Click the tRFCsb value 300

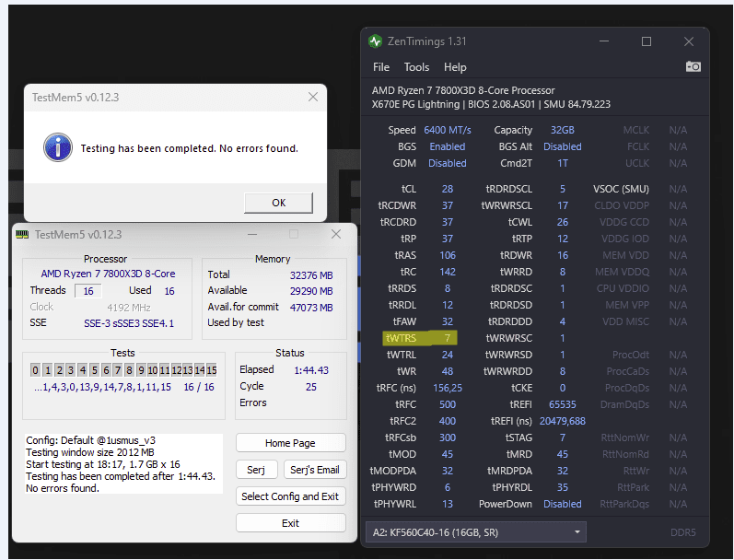coord(448,437)
